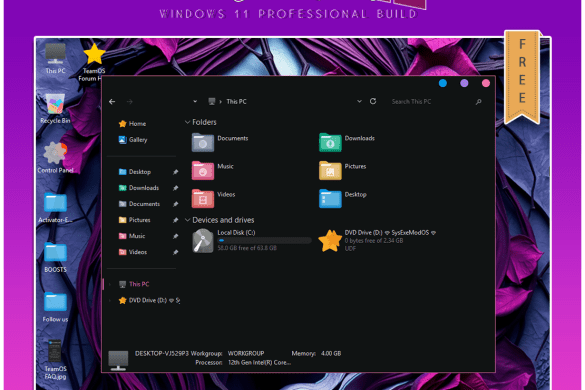This screenshot has height=390, width=585.
Task: Expand This PC tree node arrow
Action: pos(110,284)
